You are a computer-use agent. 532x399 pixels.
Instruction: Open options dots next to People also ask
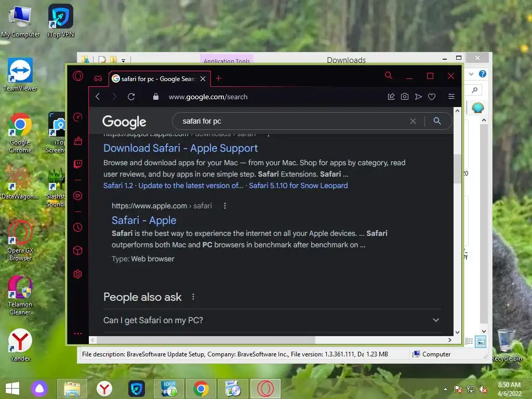point(193,297)
